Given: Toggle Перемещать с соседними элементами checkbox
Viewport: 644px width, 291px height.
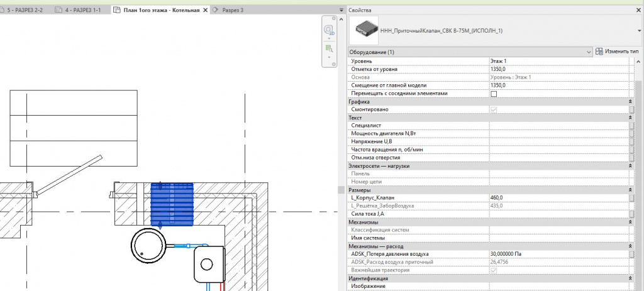Looking at the screenshot, I should coord(494,94).
